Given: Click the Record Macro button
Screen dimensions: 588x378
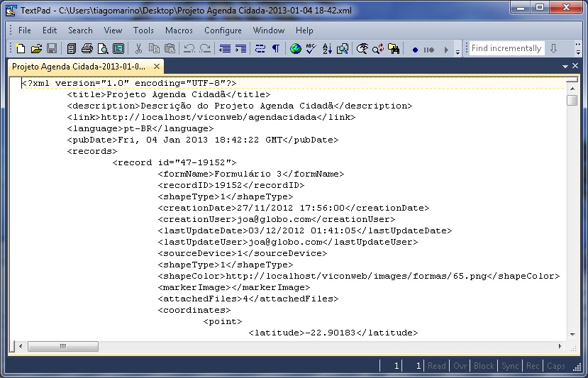Looking at the screenshot, I should [415, 50].
